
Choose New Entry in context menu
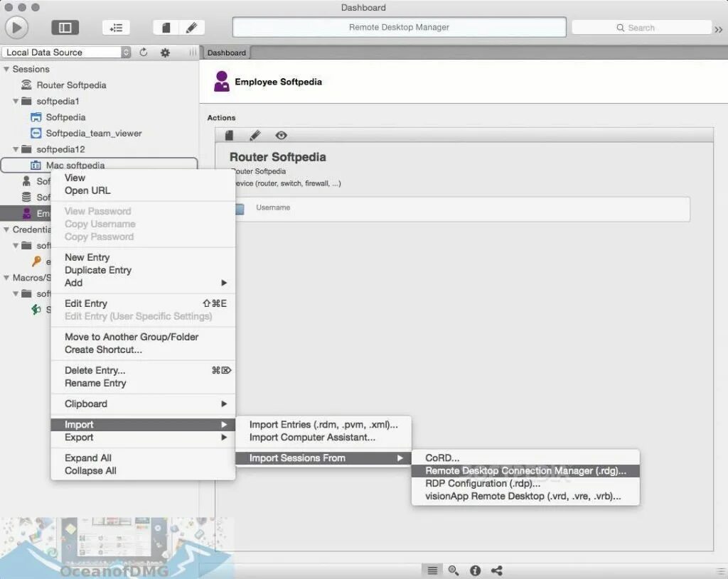click(x=143, y=257)
